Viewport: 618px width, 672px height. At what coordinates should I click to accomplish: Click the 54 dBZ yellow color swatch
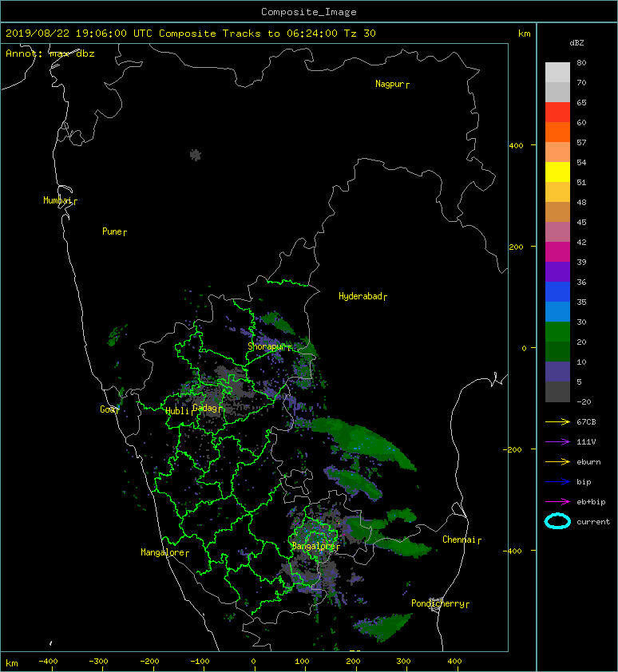(557, 172)
